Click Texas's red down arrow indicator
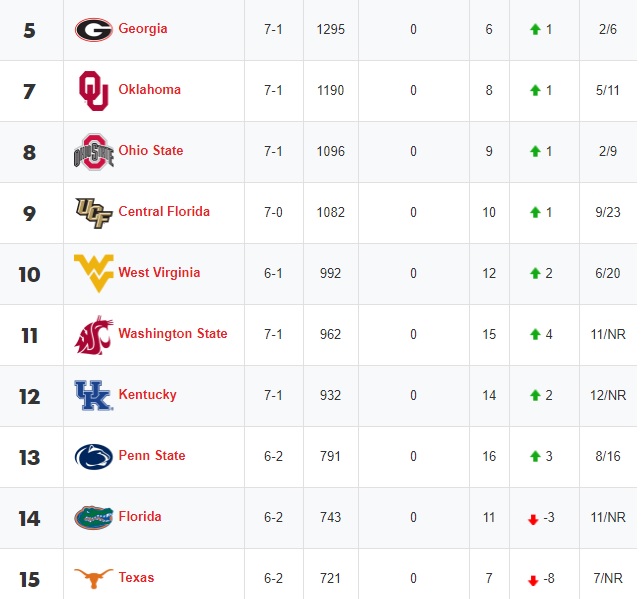The image size is (644, 599). coord(533,581)
